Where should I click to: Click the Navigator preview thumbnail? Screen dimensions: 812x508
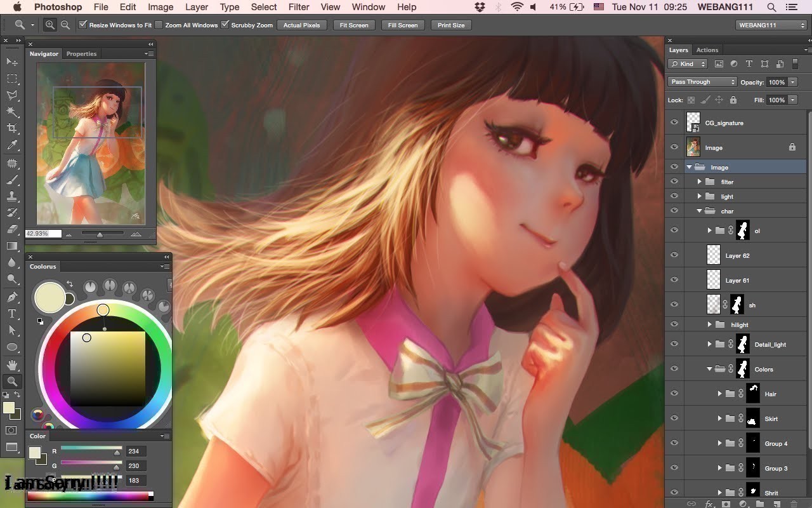pyautogui.click(x=90, y=143)
